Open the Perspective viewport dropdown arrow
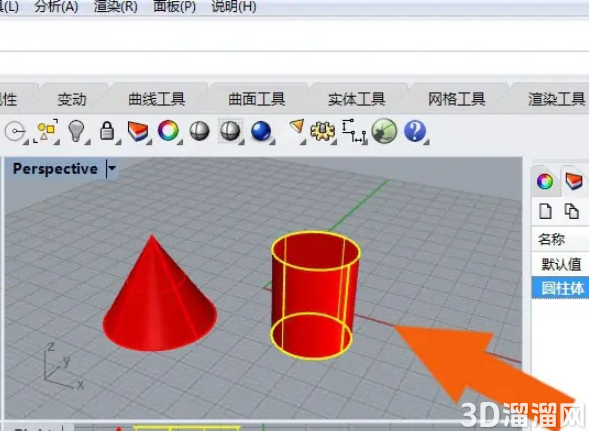 click(112, 169)
